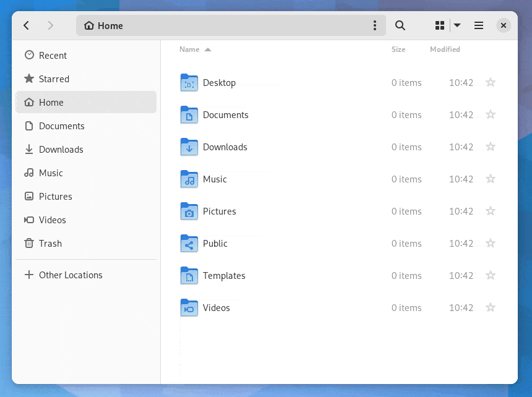The image size is (532, 397).
Task: Mark the Videos folder as starred
Action: [x=490, y=307]
